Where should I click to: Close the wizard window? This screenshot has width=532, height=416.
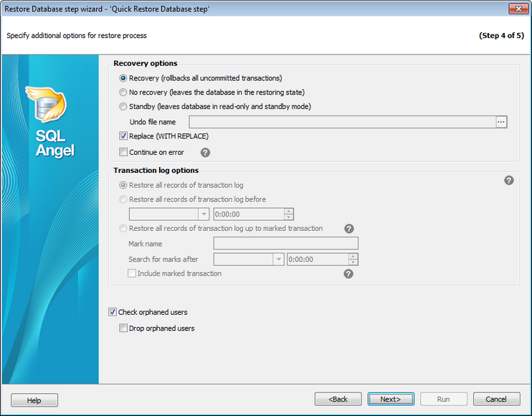click(518, 9)
